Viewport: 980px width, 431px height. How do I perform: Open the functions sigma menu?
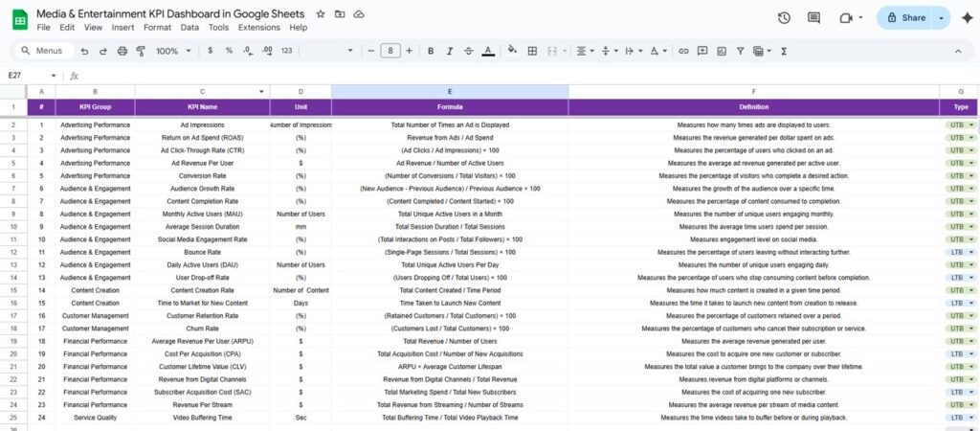click(x=784, y=52)
